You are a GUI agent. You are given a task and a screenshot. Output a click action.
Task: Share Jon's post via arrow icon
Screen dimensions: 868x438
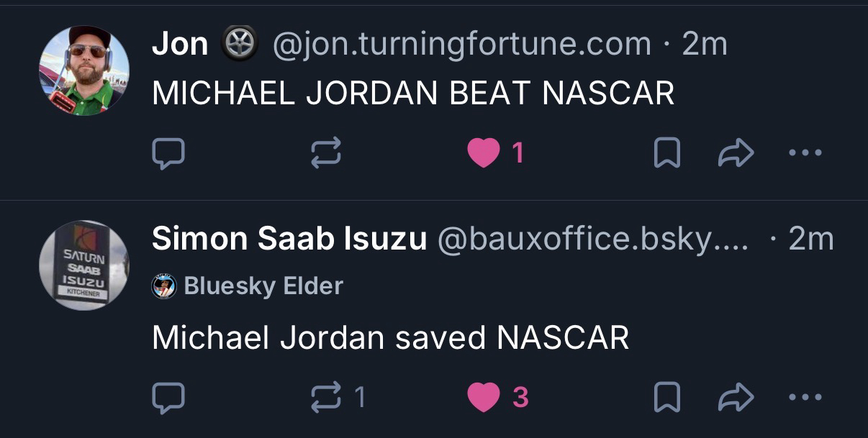pyautogui.click(x=736, y=152)
